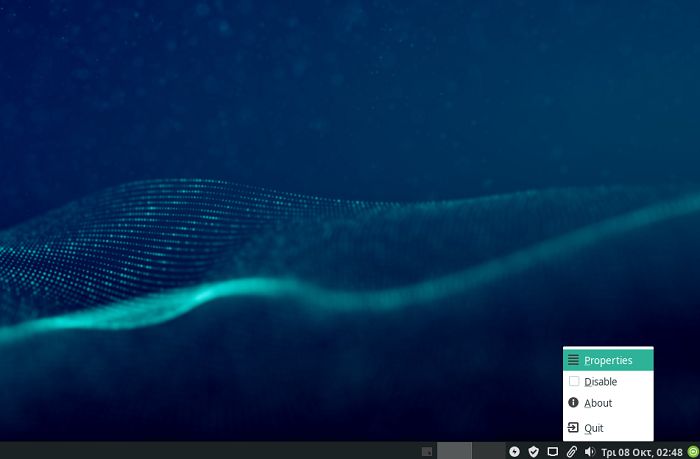Click the power manager lightning tray icon
Screen dimensions: 700x459
click(514, 452)
